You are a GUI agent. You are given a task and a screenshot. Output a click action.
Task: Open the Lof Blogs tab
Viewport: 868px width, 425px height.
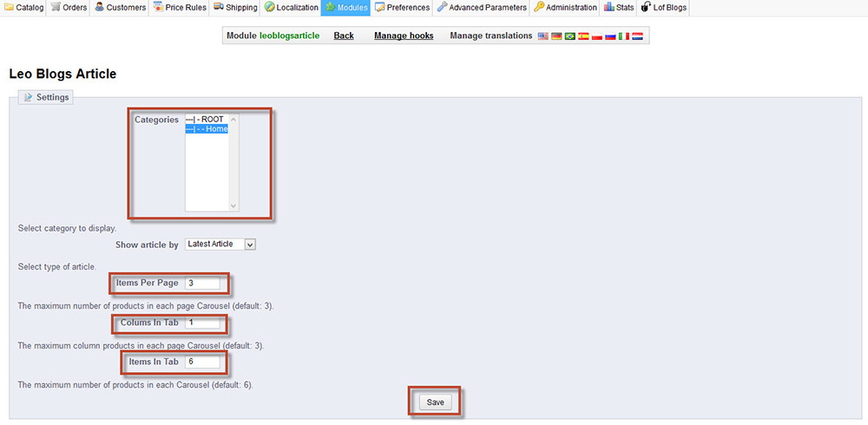pyautogui.click(x=663, y=8)
